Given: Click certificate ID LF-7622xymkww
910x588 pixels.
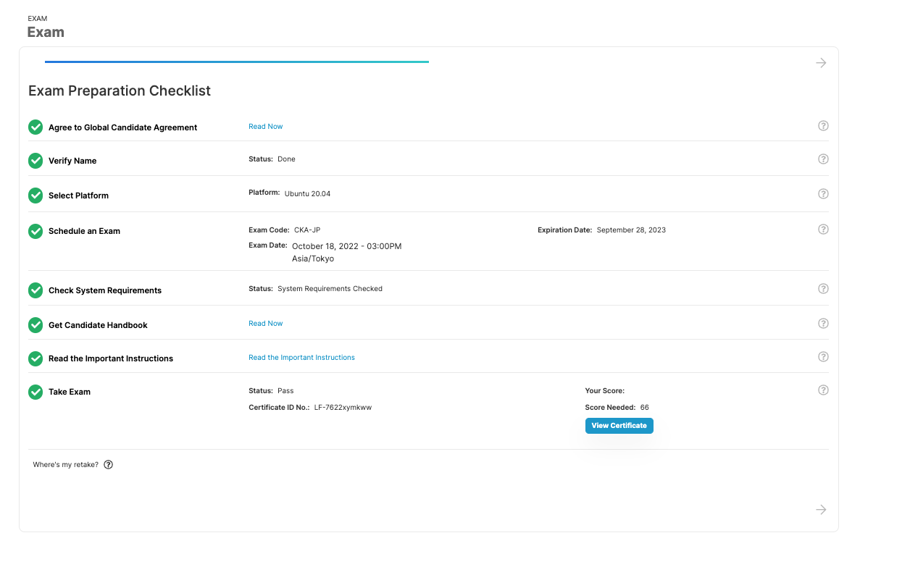Looking at the screenshot, I should pyautogui.click(x=343, y=408).
